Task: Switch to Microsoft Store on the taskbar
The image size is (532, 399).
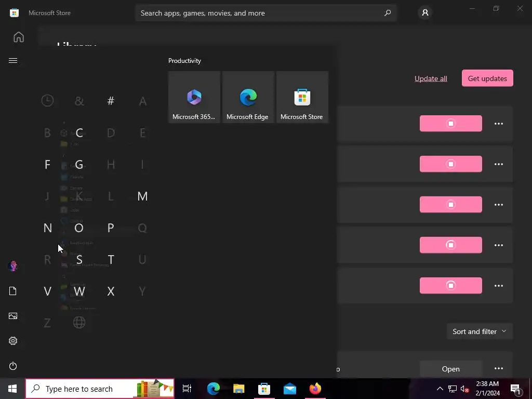Action: 264,389
